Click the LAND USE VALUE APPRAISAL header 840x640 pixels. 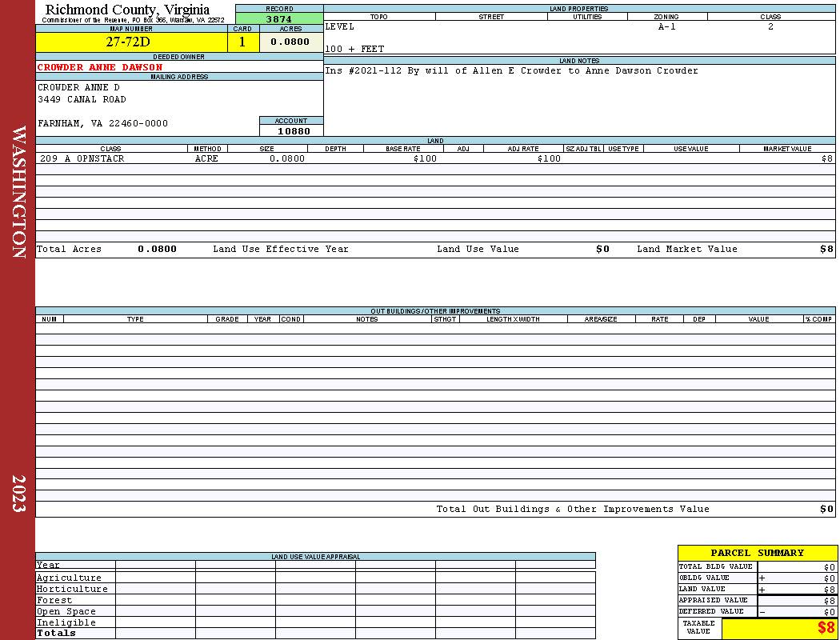pyautogui.click(x=315, y=557)
